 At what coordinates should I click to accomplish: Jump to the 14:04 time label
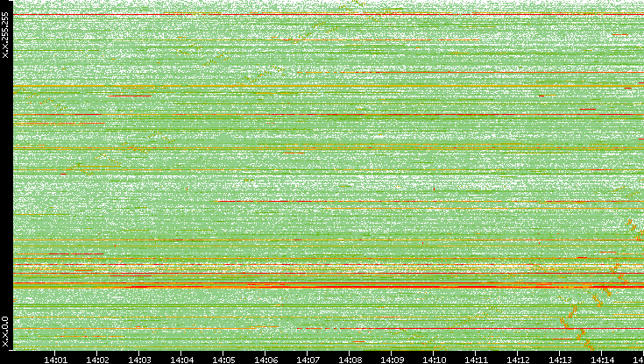[181, 359]
